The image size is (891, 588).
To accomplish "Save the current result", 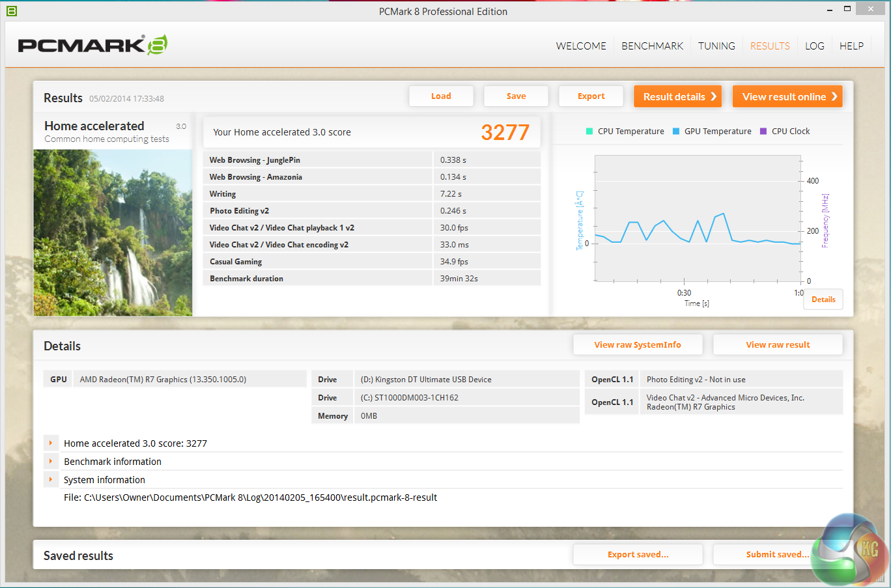I will coord(516,96).
